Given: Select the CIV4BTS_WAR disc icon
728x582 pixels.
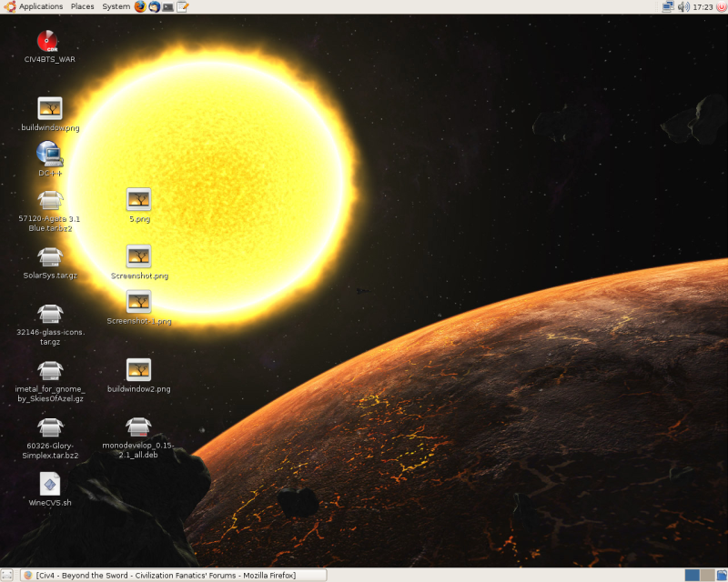Looking at the screenshot, I should click(48, 41).
